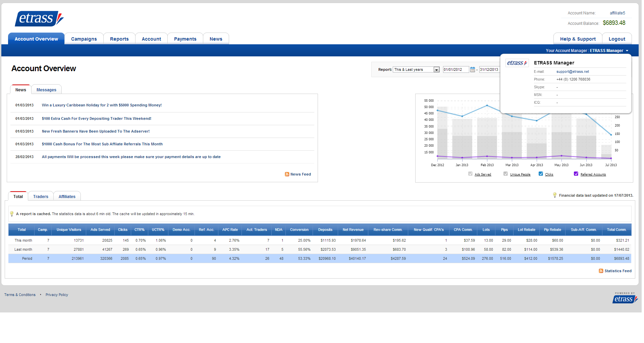Click the Feb 2013 Clicks data point
644x343 pixels.
[x=487, y=106]
